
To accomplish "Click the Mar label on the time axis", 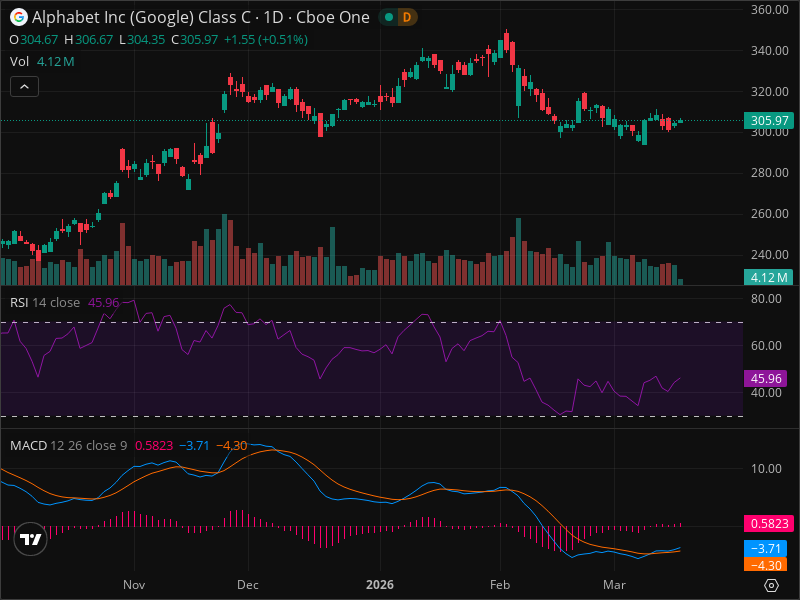I will (x=614, y=585).
